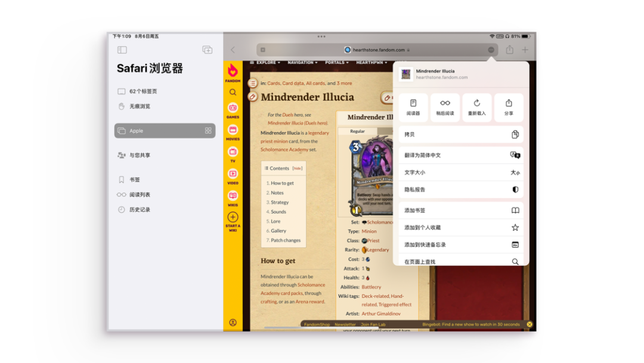Select Find on Page menu item
Viewport: 644px width, 363px height.
click(461, 261)
